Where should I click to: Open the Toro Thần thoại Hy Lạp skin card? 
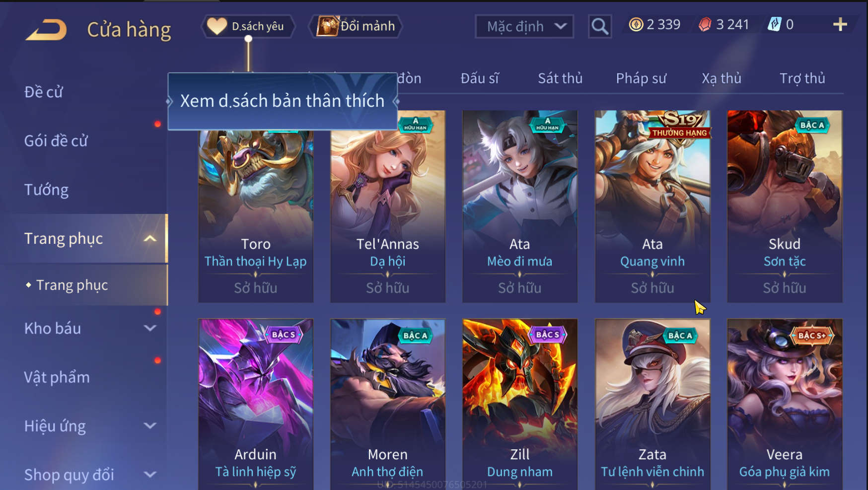256,207
